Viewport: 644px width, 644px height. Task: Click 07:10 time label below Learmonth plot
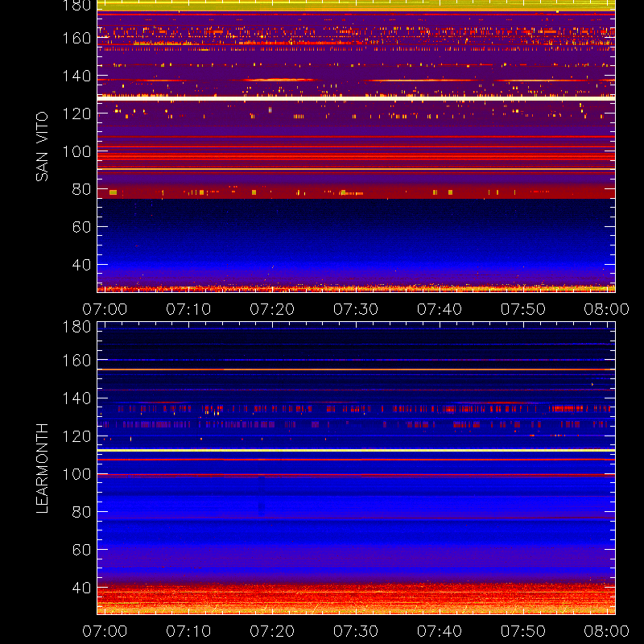point(188,631)
